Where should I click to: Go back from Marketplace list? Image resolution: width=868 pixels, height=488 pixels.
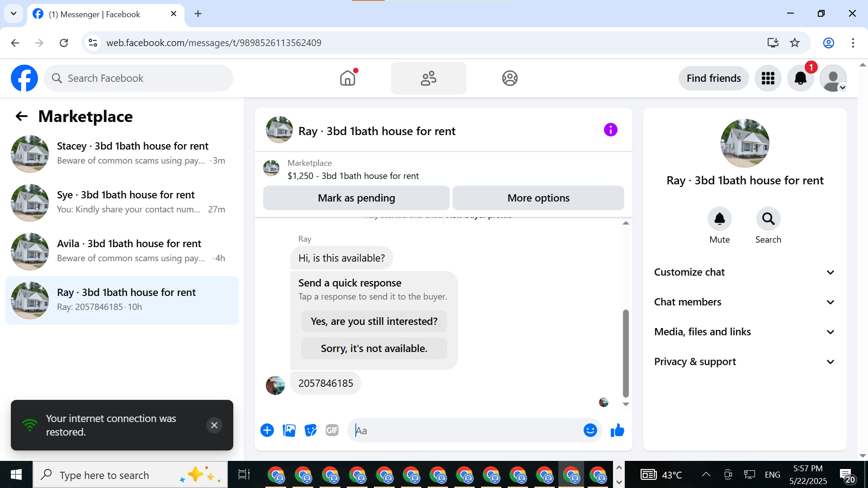pos(22,117)
